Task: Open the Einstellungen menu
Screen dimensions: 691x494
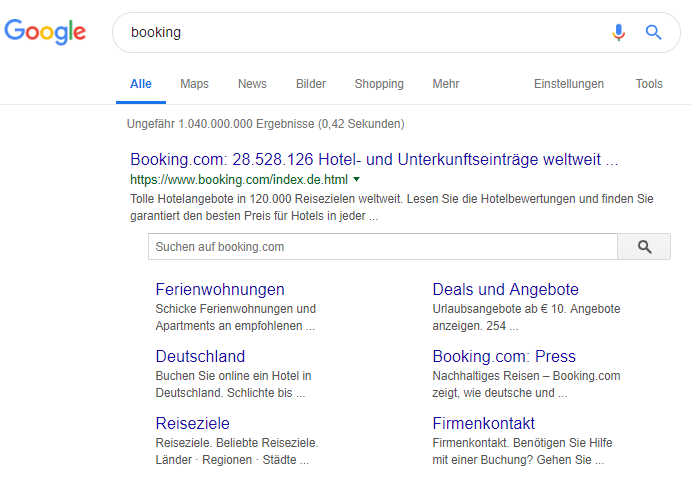Action: tap(568, 84)
